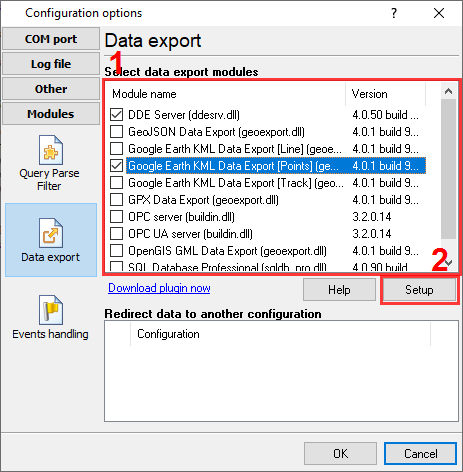This screenshot has width=463, height=472.
Task: Enable the GeoJSON Data Export checkbox
Action: point(116,132)
